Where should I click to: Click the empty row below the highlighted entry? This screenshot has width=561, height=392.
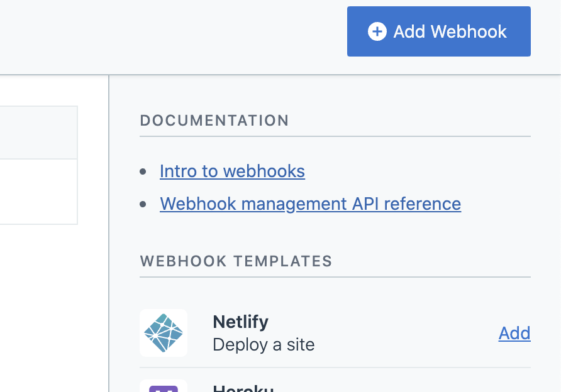pos(38,192)
